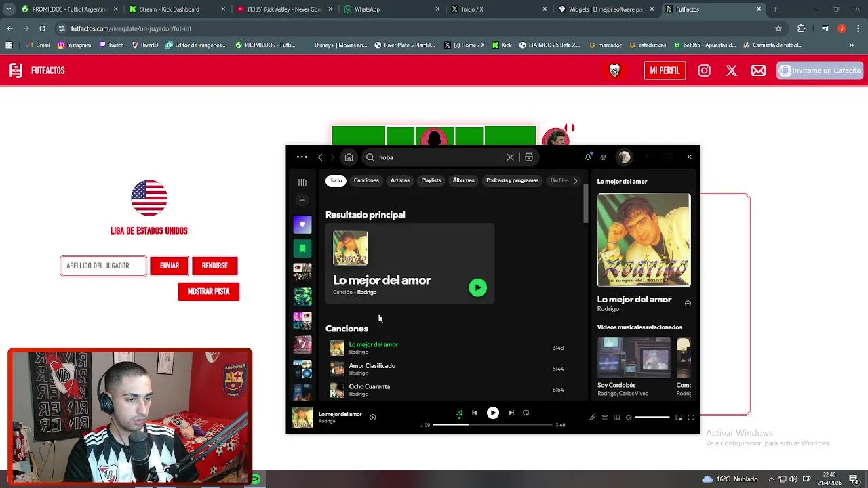Open taskbar volume tray icon

(x=793, y=479)
